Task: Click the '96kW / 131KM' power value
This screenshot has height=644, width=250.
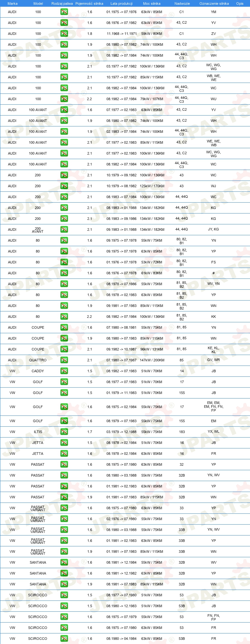Action: coord(152,349)
